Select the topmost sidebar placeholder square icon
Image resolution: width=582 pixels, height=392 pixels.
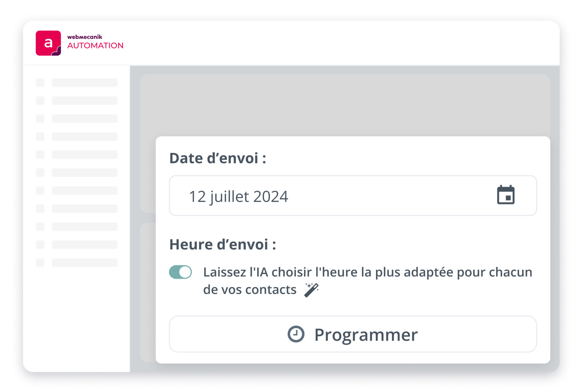click(40, 83)
